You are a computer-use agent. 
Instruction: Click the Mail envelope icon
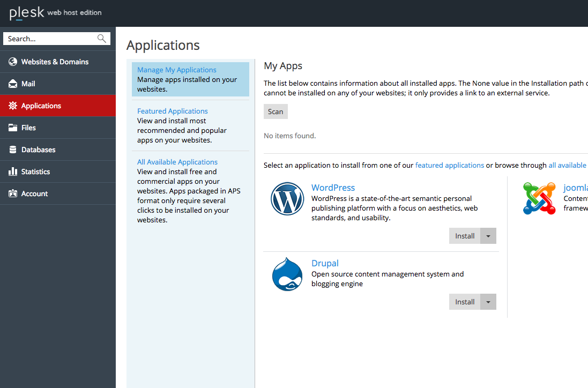(x=13, y=84)
